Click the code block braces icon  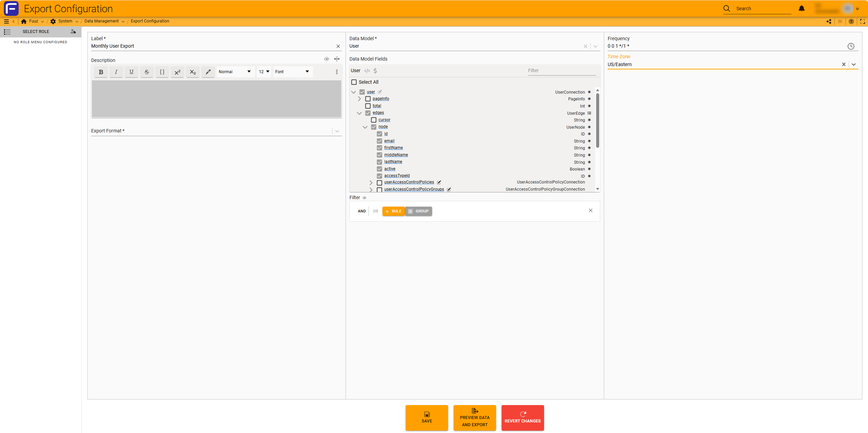(162, 72)
